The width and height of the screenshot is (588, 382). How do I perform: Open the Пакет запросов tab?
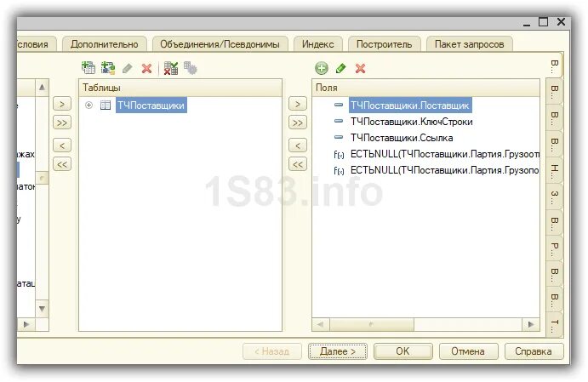470,44
